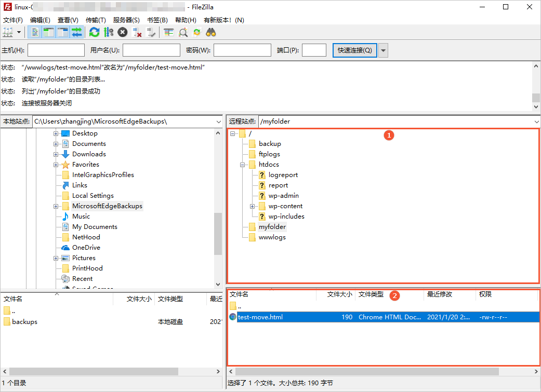Viewport: 541px width, 392px height.
Task: Click the process queue toolbar icon
Action: pyautogui.click(x=108, y=32)
